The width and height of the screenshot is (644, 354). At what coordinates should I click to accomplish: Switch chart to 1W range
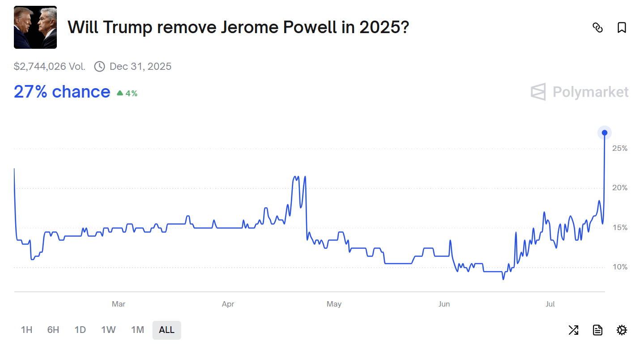click(x=108, y=330)
